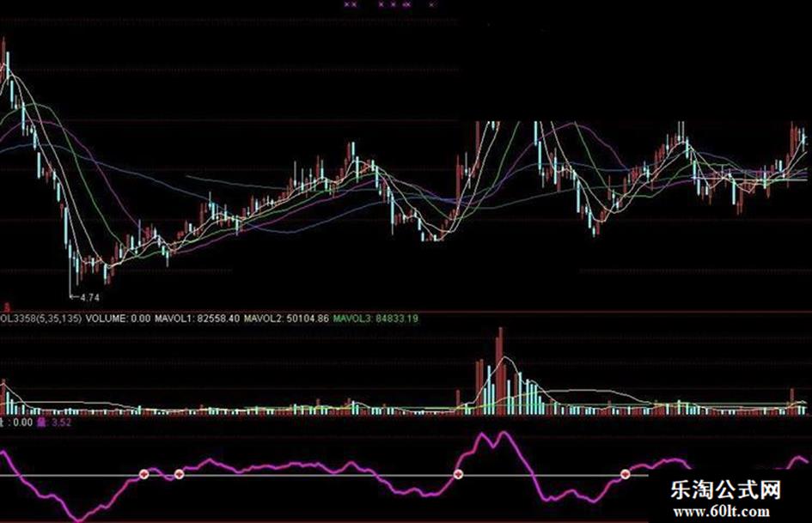Click the signal marker before the indicator's highest peak
The image size is (812, 523).
[x=458, y=474]
